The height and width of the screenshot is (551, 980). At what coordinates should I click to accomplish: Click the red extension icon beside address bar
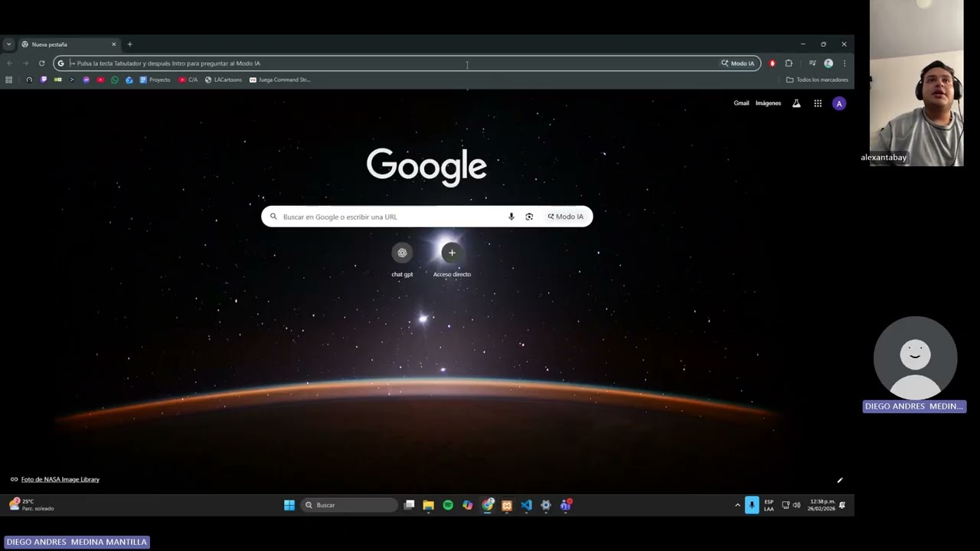773,64
